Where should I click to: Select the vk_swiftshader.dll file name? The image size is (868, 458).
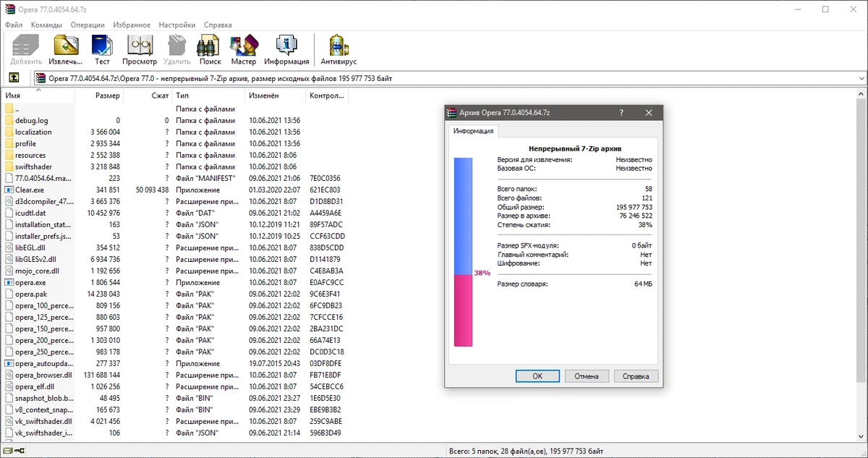click(43, 421)
